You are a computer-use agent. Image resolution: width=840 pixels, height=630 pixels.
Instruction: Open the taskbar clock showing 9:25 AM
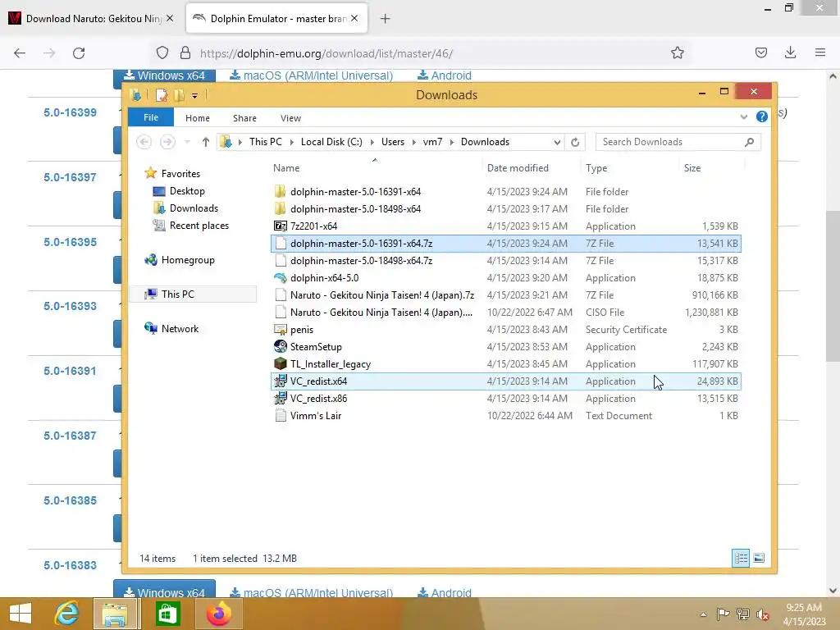click(x=804, y=614)
